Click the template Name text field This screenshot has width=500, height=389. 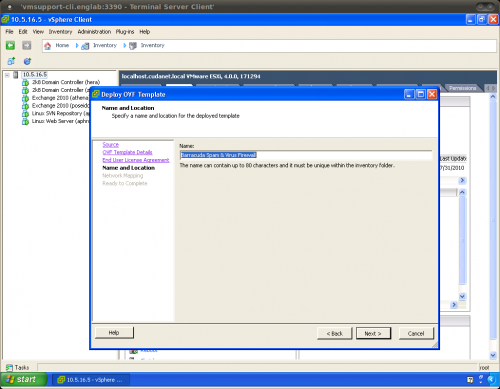306,155
